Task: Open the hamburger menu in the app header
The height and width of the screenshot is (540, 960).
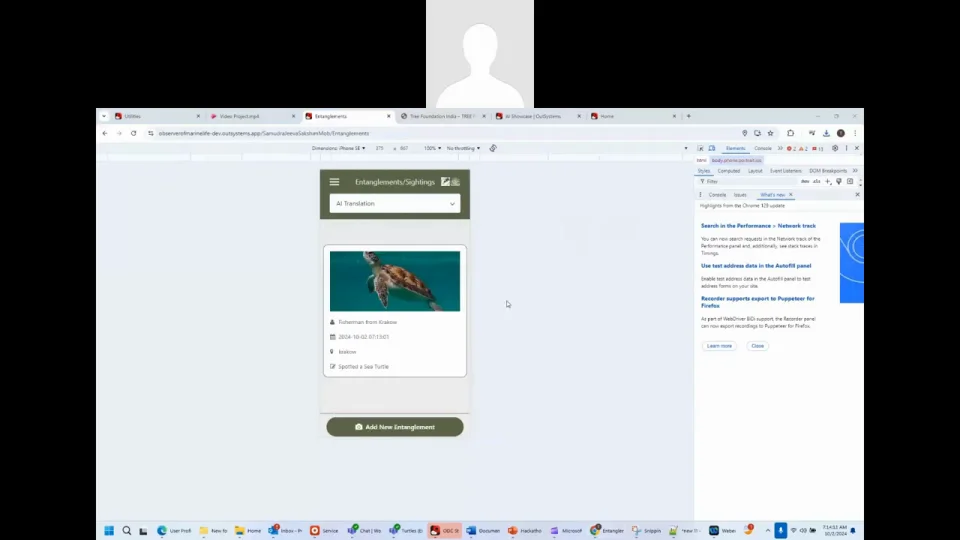Action: (334, 182)
